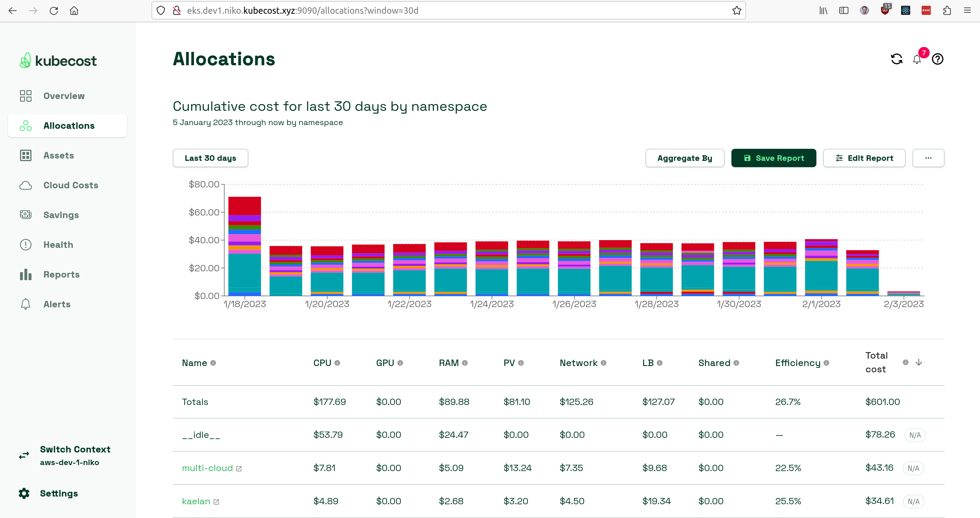Click the kubecost logo
The width and height of the screenshot is (980, 518).
point(58,60)
